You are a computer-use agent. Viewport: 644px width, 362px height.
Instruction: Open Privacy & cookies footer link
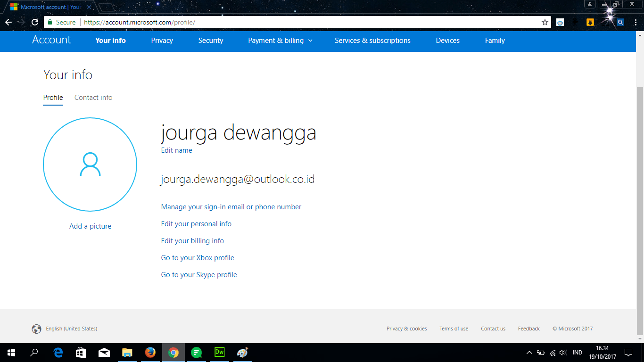407,329
